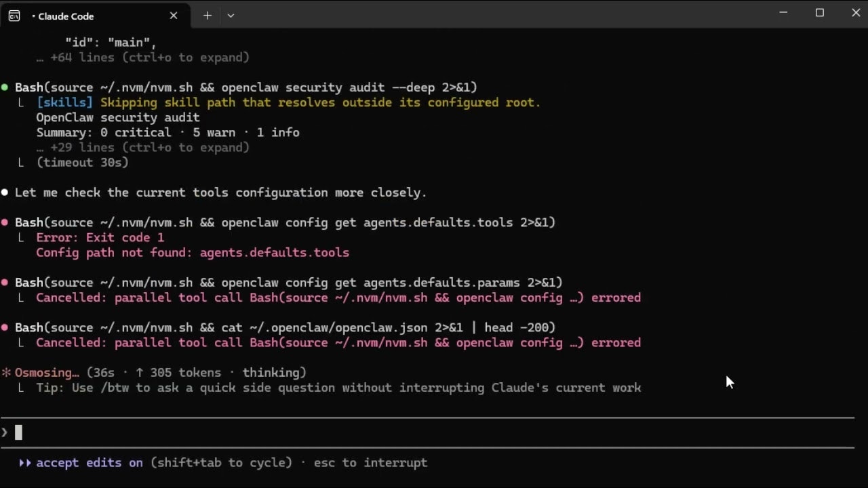Open the tab dropdown chevron

pyautogui.click(x=231, y=15)
